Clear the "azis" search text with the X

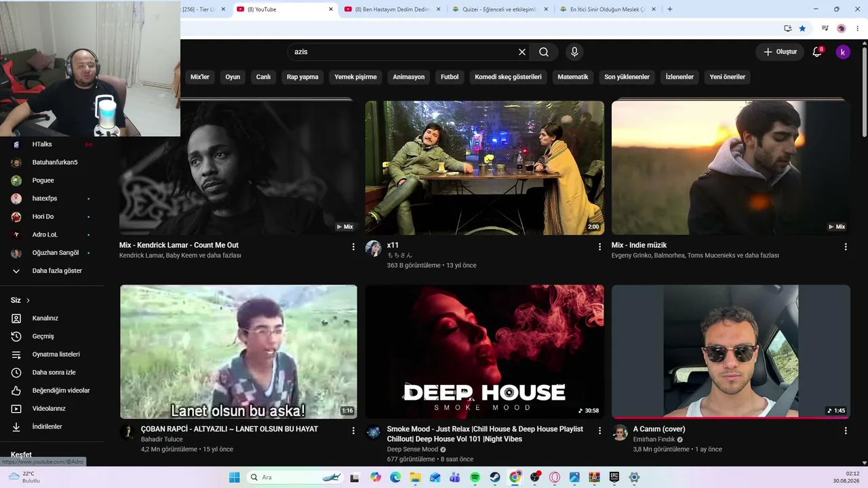522,52
